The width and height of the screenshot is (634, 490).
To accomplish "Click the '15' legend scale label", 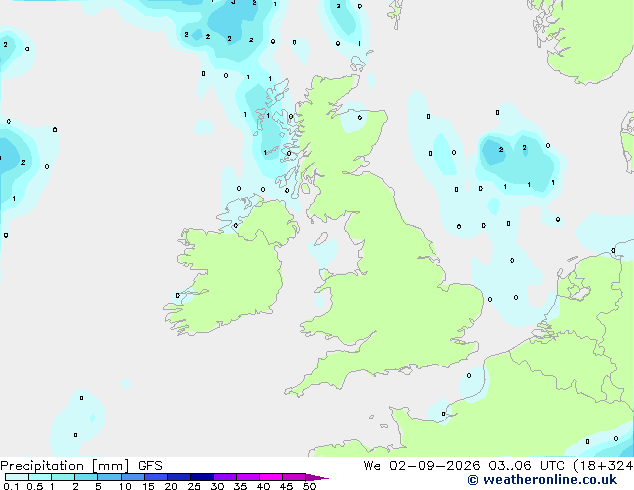I will click(148, 486).
